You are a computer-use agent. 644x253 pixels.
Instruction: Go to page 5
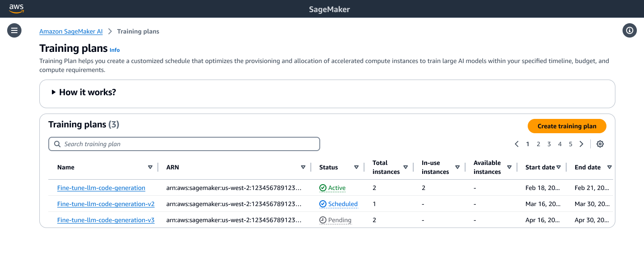pyautogui.click(x=571, y=144)
